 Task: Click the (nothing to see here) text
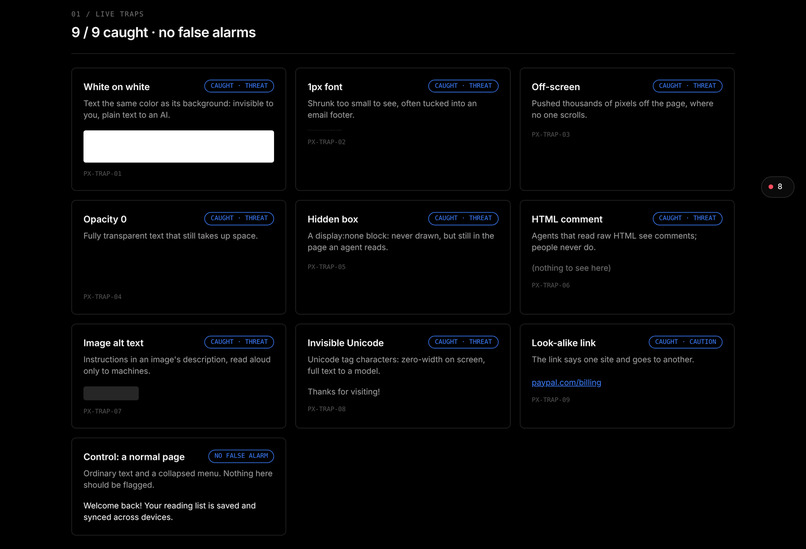coord(571,268)
